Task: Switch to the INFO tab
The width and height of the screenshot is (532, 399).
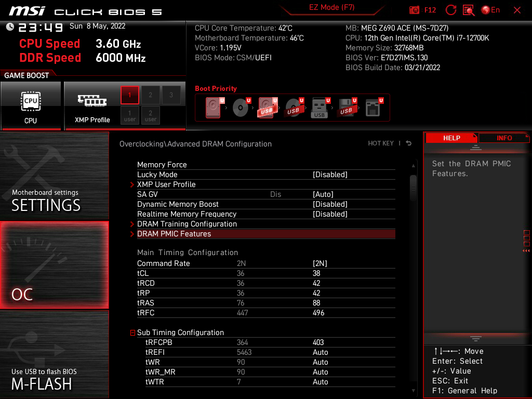Action: tap(503, 138)
